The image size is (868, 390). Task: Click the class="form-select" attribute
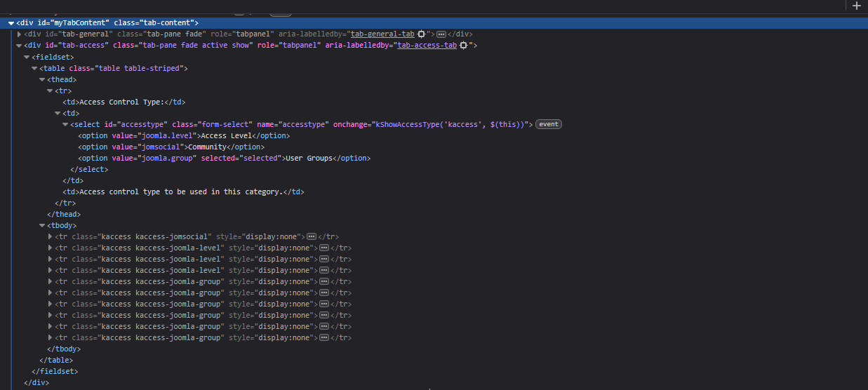212,124
